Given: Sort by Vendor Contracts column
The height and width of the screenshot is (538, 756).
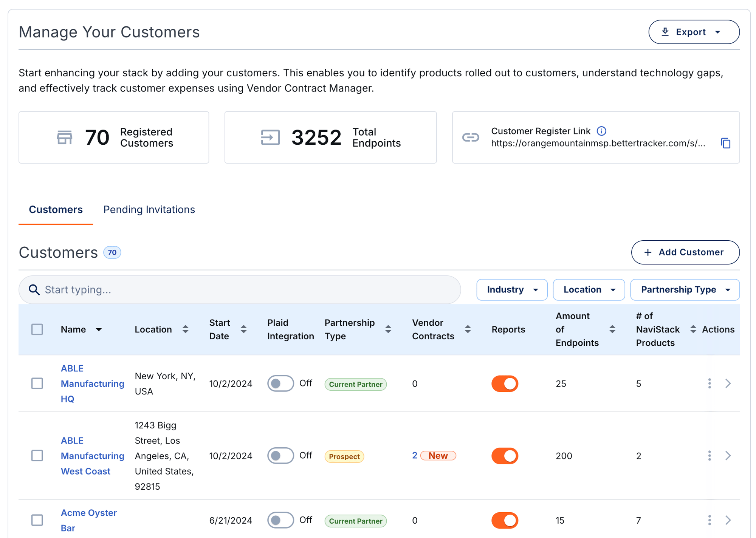Looking at the screenshot, I should [468, 329].
